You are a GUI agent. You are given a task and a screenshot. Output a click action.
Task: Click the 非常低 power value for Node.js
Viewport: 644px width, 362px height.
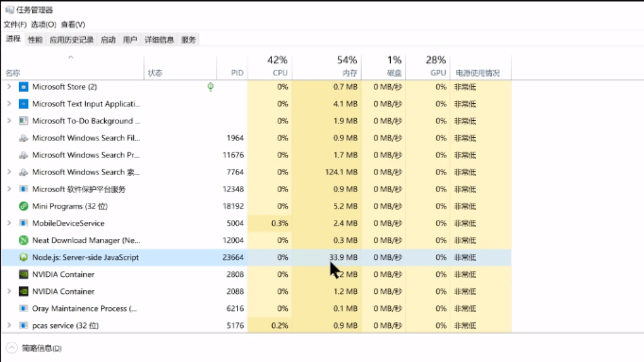click(465, 257)
